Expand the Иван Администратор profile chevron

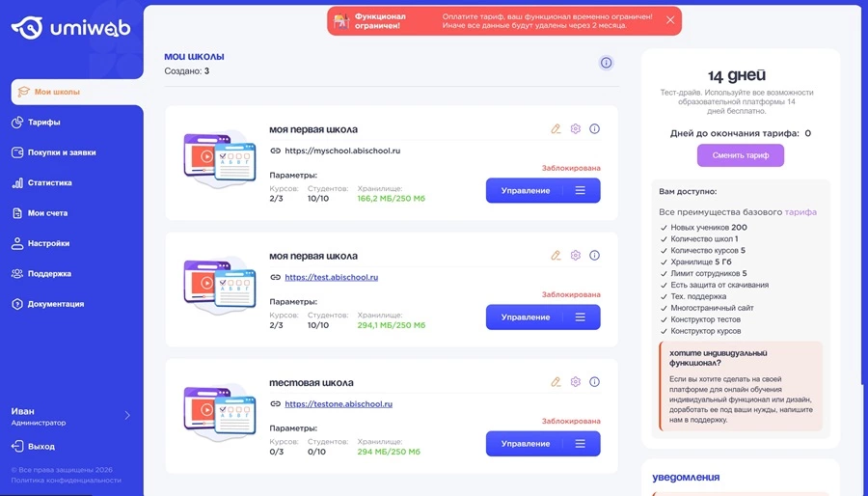[x=127, y=416]
